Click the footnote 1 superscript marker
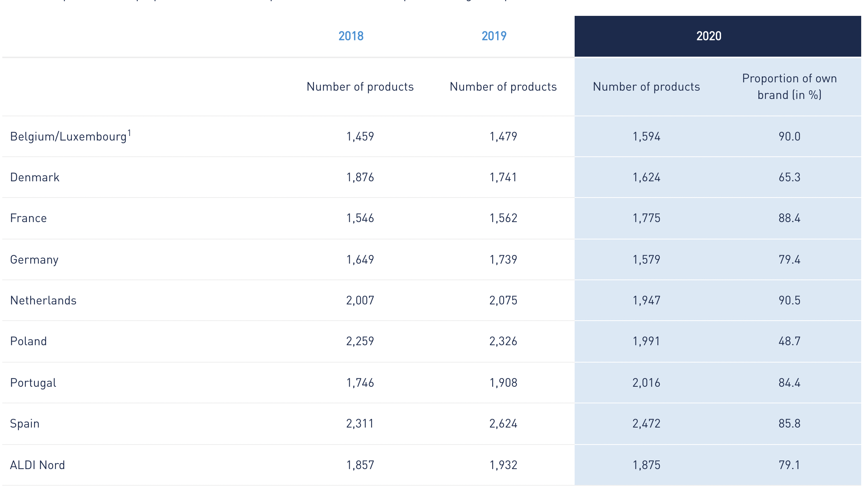 click(x=129, y=133)
